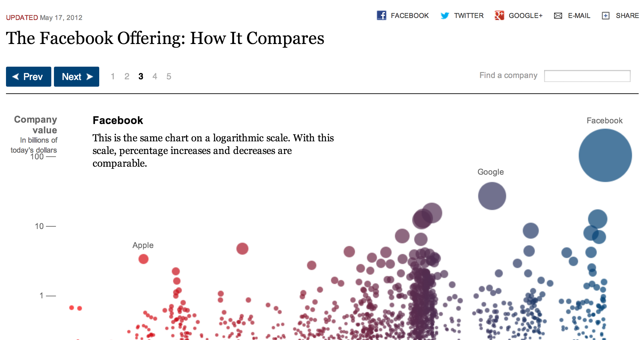The height and width of the screenshot is (340, 644).
Task: Jump to page 2
Action: (x=127, y=76)
